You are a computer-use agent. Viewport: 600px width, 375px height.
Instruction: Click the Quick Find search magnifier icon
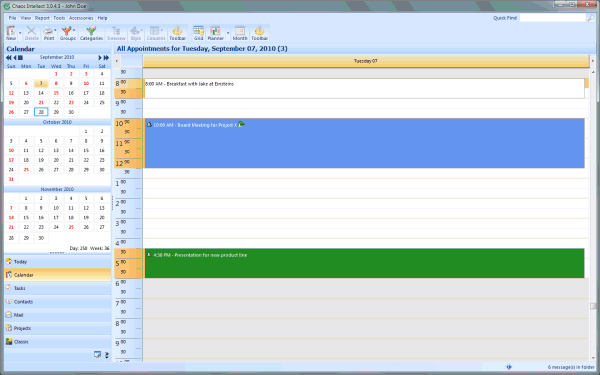pyautogui.click(x=590, y=18)
